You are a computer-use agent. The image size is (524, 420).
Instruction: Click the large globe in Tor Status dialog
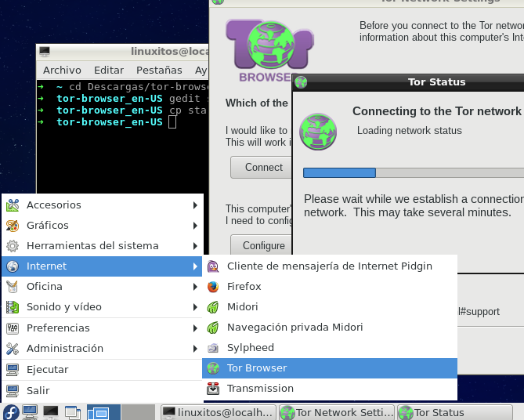click(x=318, y=132)
